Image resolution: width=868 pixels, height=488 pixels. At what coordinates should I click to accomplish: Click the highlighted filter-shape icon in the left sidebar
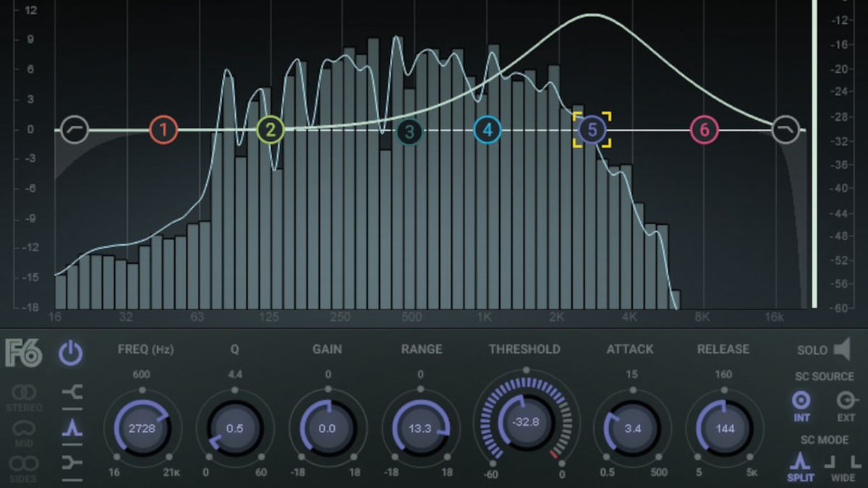pyautogui.click(x=72, y=428)
